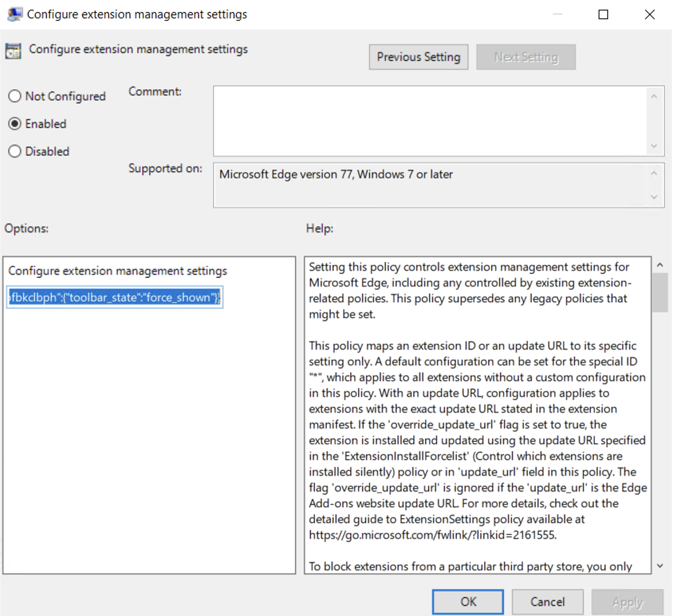Click the 'Options:' label
The image size is (673, 616).
[x=26, y=228]
